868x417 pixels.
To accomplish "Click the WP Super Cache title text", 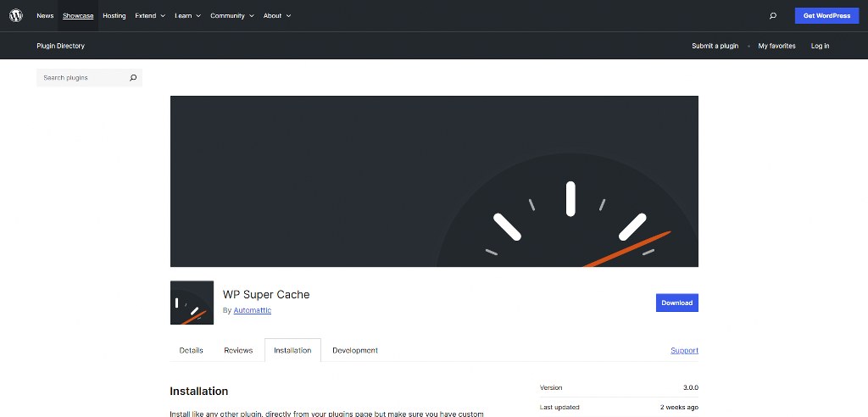I will (265, 295).
